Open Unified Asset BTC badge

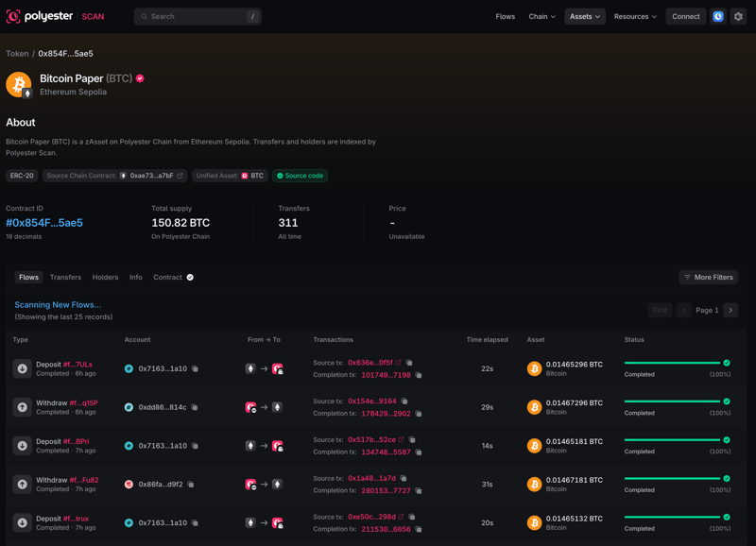pos(230,176)
